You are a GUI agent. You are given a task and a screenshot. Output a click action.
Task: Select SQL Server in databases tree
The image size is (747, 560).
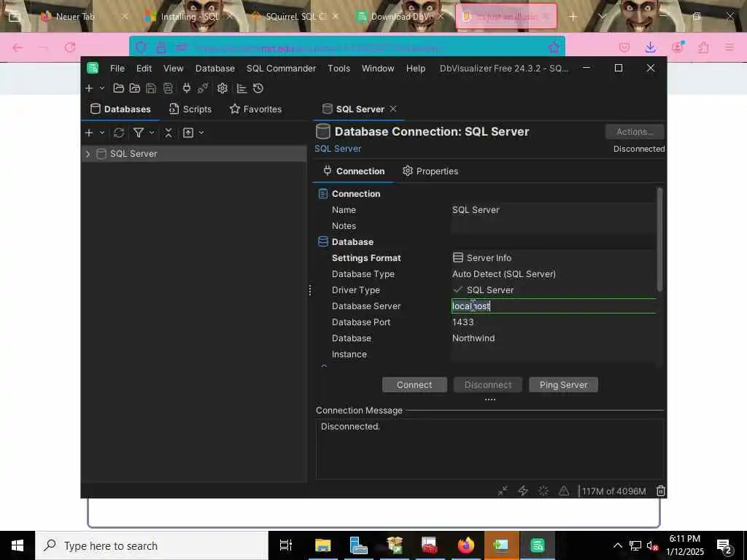coord(133,154)
